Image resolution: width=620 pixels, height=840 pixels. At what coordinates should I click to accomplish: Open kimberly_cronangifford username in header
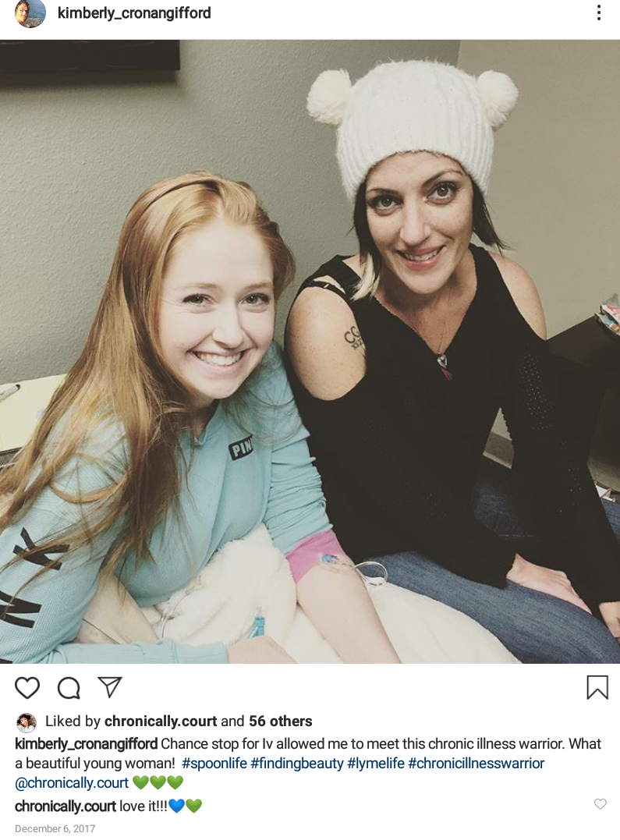[134, 12]
